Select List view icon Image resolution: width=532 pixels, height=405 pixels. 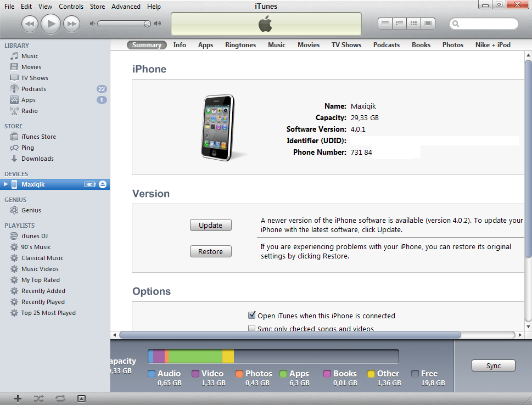(x=384, y=23)
